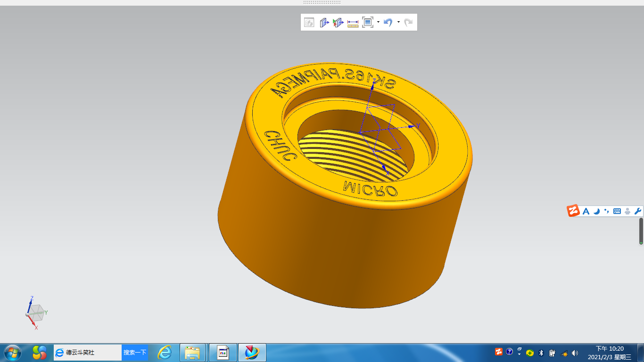
Task: Open the Measure Distance ruler tool
Action: 353,23
